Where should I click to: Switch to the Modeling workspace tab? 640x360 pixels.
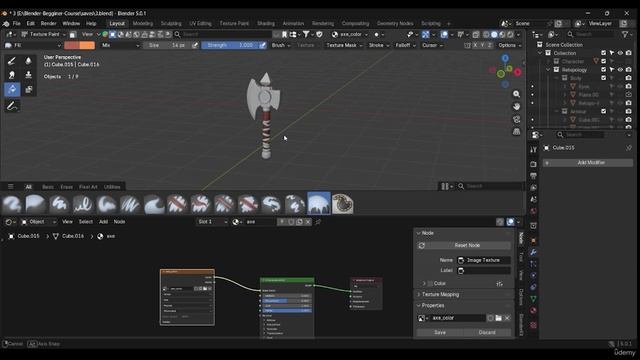(143, 24)
